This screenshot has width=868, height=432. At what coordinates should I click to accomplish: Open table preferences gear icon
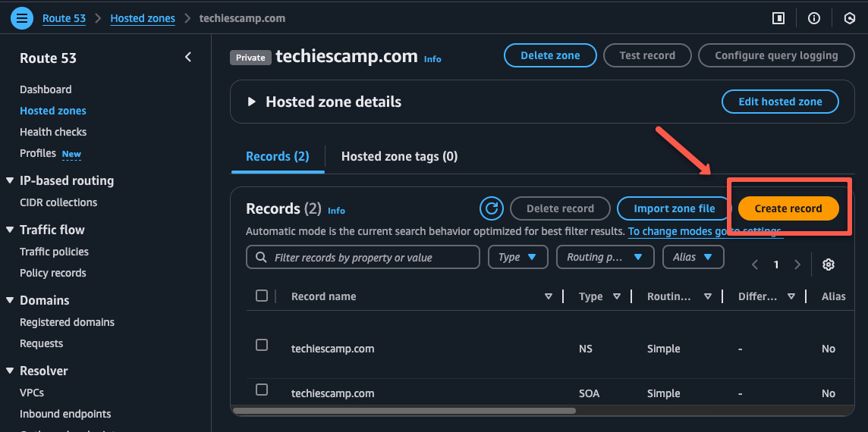click(x=828, y=265)
